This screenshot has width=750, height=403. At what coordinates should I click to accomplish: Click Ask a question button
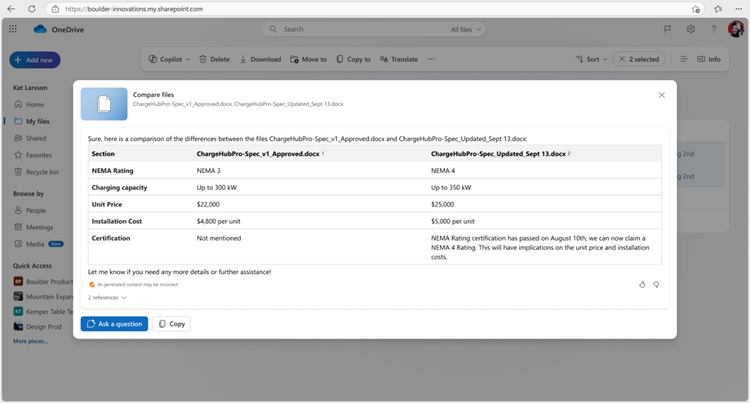tap(114, 324)
